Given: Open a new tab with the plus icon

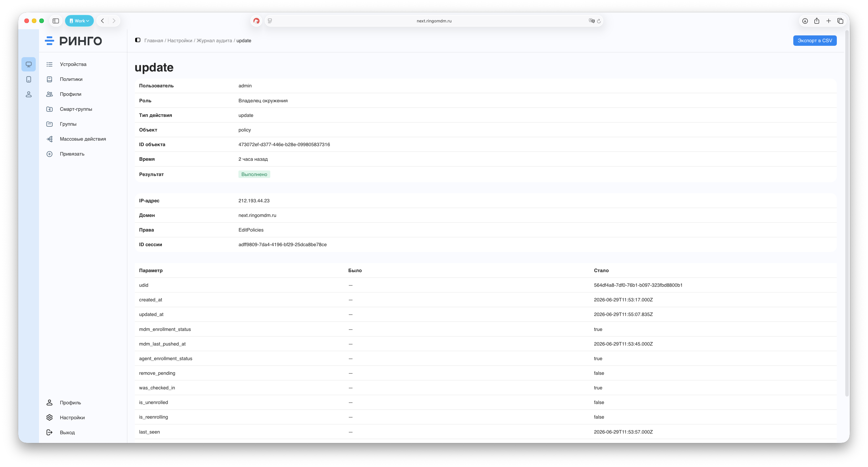Looking at the screenshot, I should point(829,21).
